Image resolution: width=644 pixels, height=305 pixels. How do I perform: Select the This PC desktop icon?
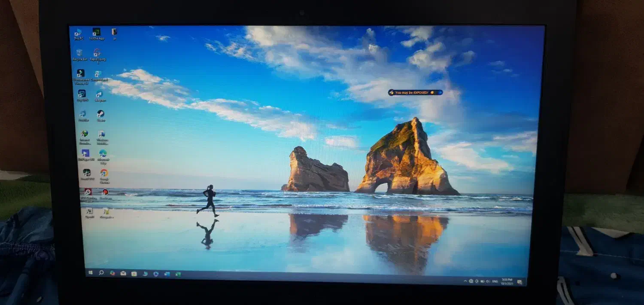click(78, 34)
